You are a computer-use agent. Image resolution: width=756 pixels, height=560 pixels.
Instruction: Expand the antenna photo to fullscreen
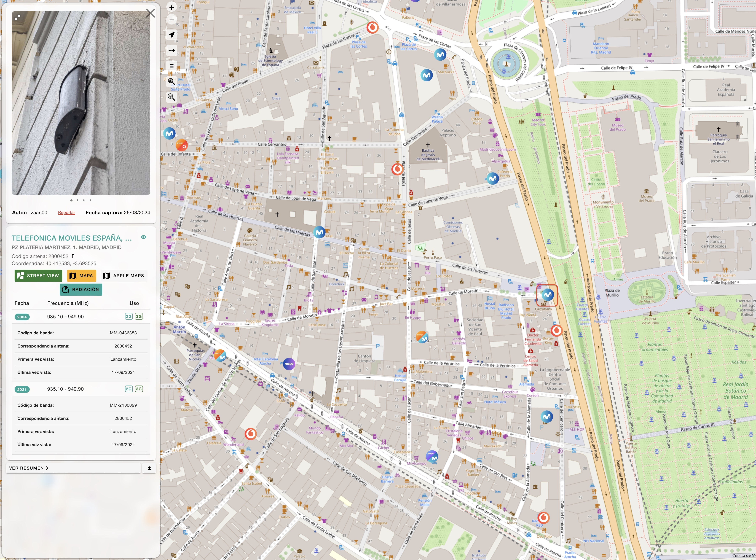(x=18, y=17)
